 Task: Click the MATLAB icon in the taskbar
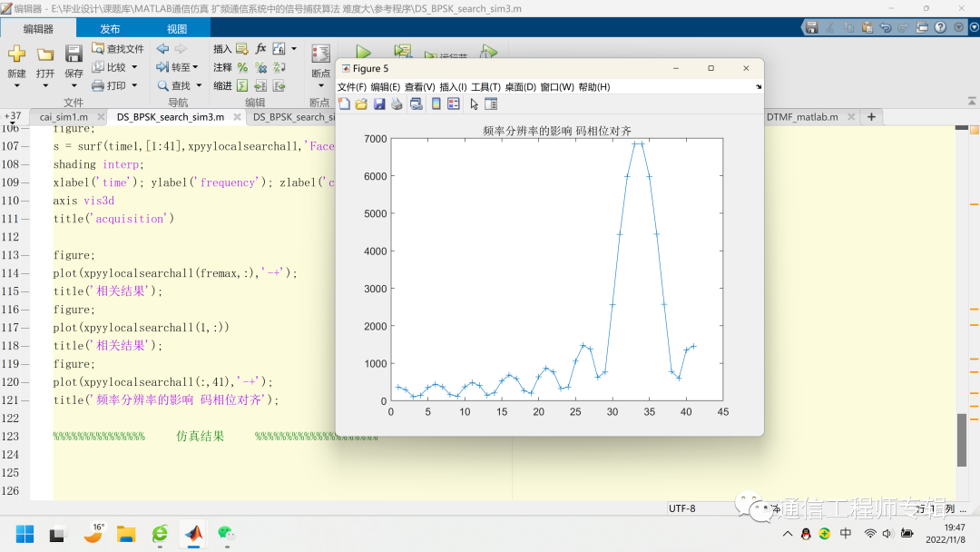click(x=194, y=534)
